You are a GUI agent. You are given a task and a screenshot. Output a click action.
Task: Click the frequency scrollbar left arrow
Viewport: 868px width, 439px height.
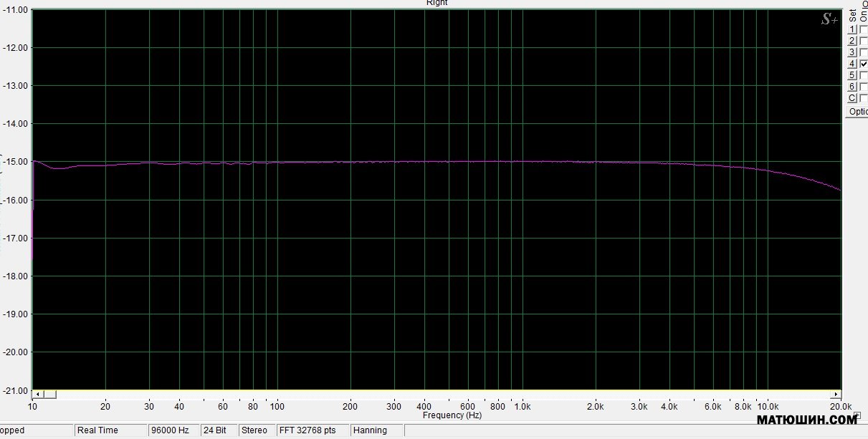tap(37, 395)
